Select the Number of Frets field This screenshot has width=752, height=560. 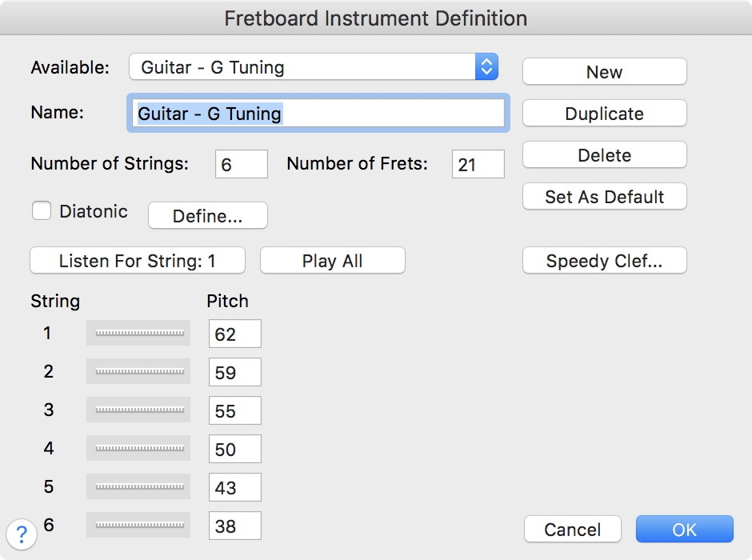click(x=478, y=165)
